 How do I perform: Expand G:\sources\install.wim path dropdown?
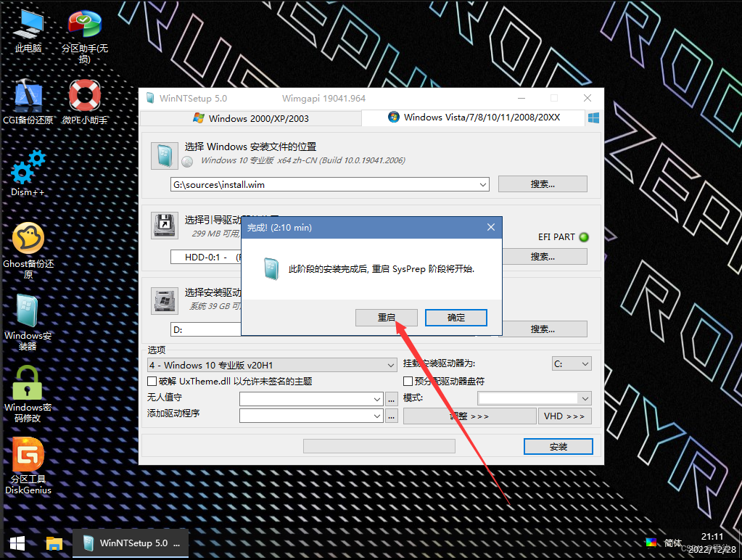482,185
